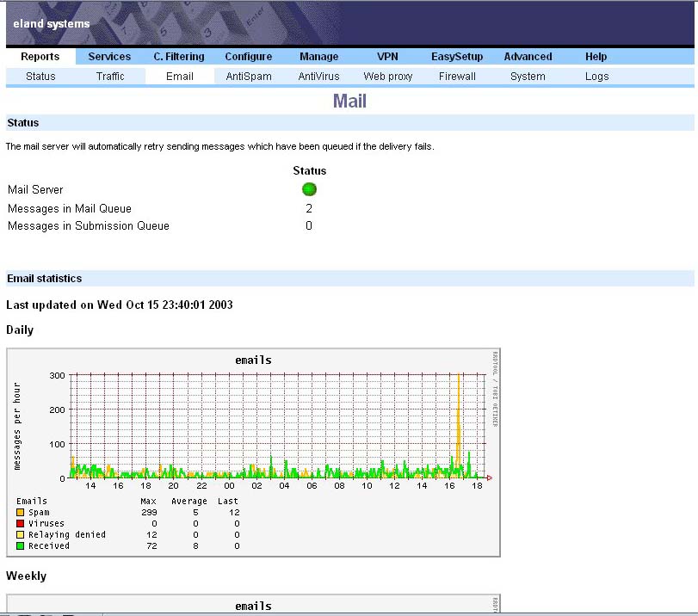The image size is (698, 616).
Task: Click the Relaying denied max value 12
Action: tap(151, 534)
